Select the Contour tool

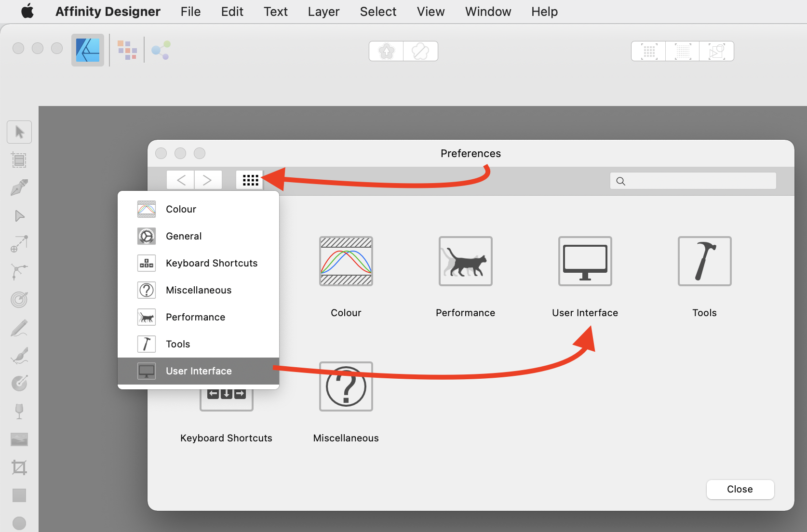click(19, 300)
